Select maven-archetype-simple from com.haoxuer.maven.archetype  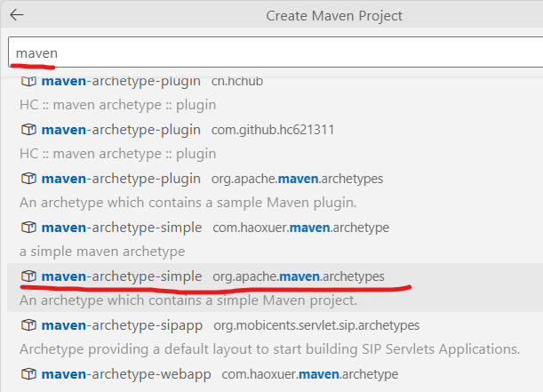tap(122, 228)
